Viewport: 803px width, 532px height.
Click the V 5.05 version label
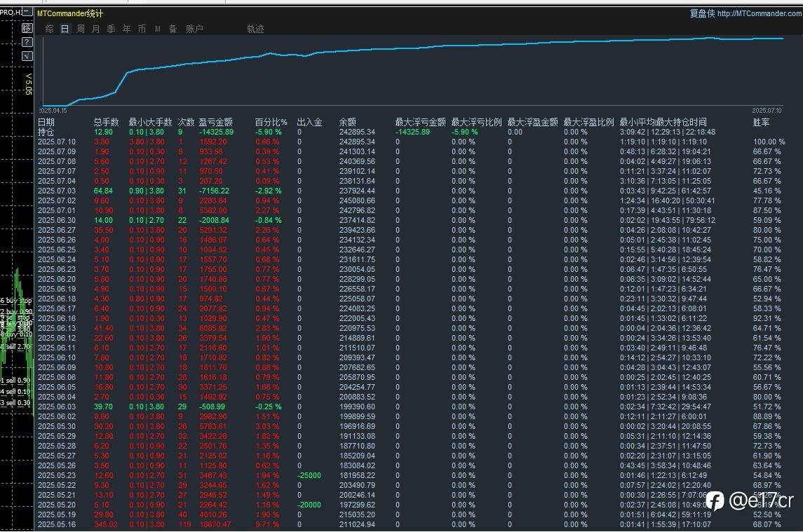[x=28, y=84]
